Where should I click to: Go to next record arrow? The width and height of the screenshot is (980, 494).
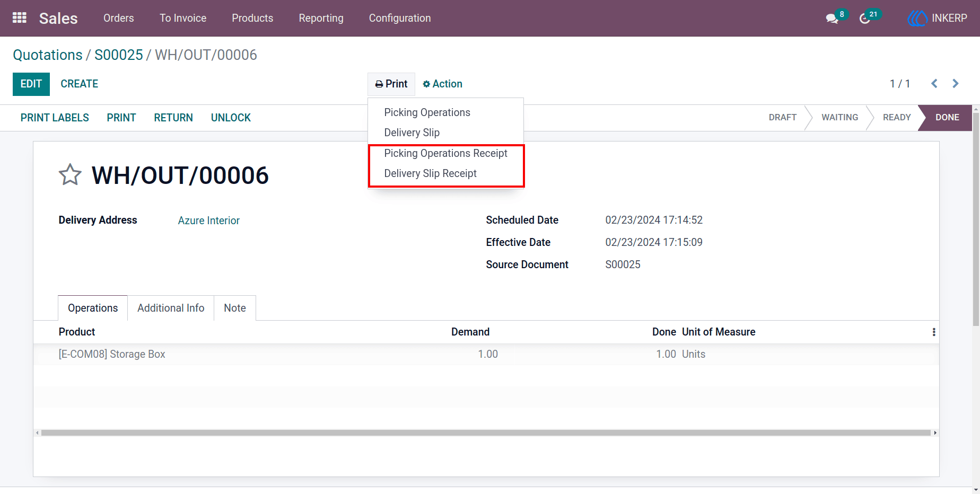click(956, 84)
